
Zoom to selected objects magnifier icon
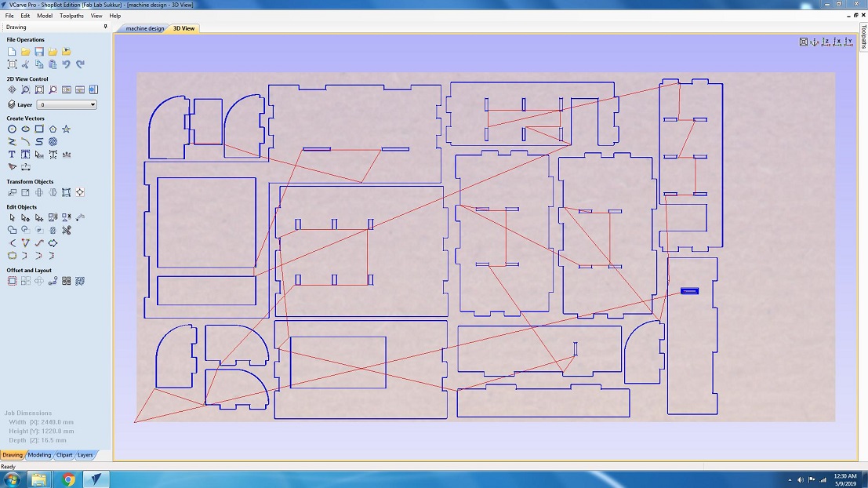tap(53, 89)
